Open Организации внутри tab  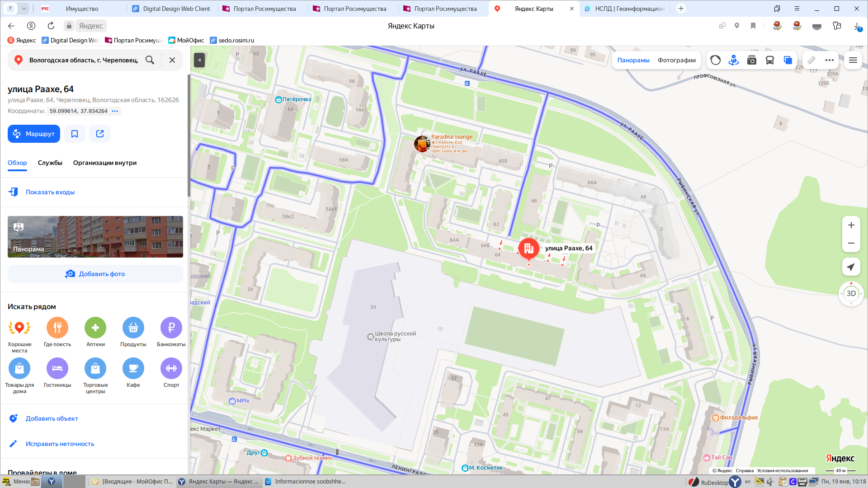(x=105, y=163)
